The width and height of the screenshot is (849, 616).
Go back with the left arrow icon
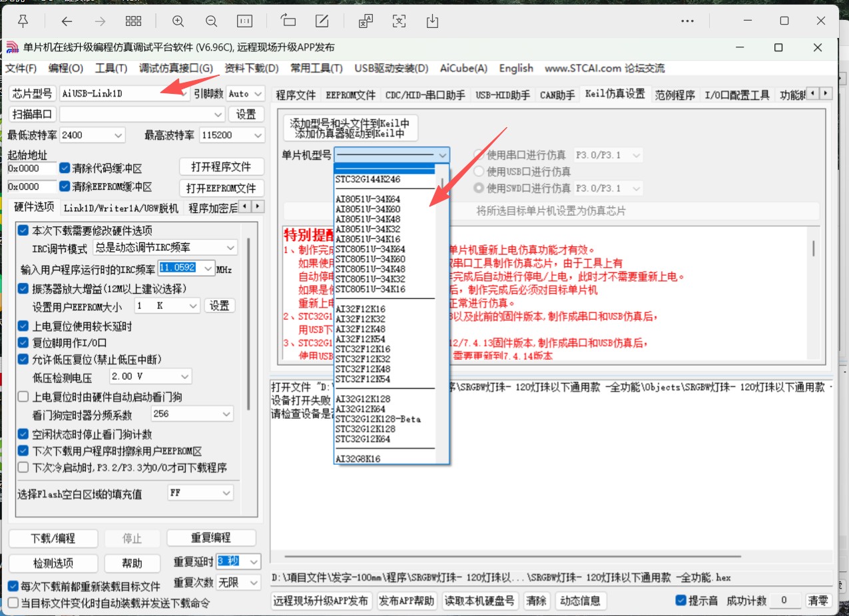click(x=67, y=21)
